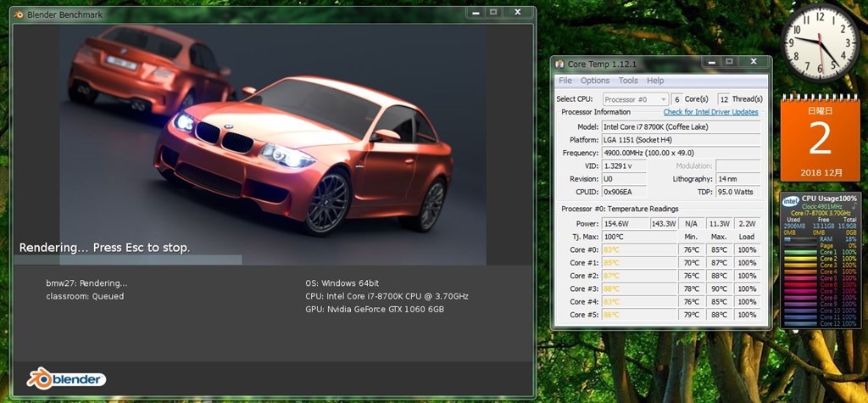This screenshot has height=403, width=868.
Task: Open the File menu in Core Temp
Action: tap(565, 81)
